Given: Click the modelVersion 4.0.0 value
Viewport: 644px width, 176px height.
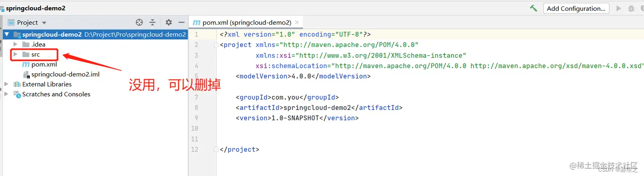Looking at the screenshot, I should [301, 76].
